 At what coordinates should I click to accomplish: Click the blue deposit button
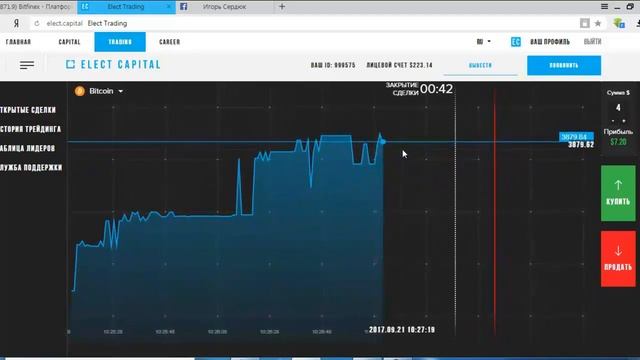[564, 65]
